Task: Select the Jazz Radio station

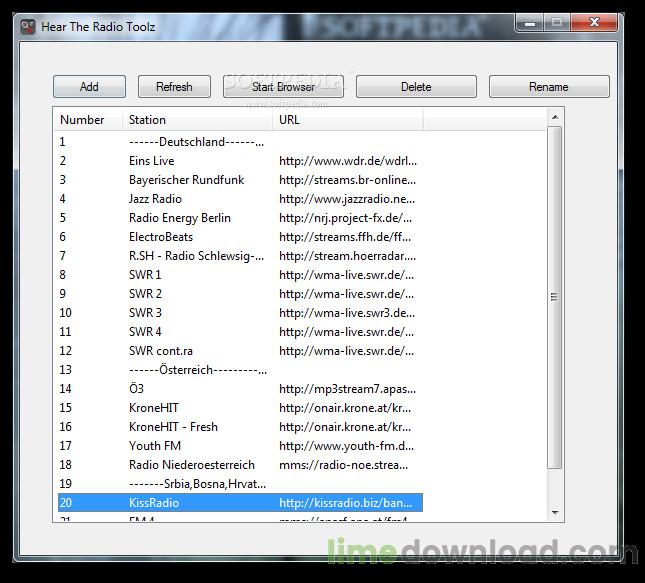Action: 155,199
